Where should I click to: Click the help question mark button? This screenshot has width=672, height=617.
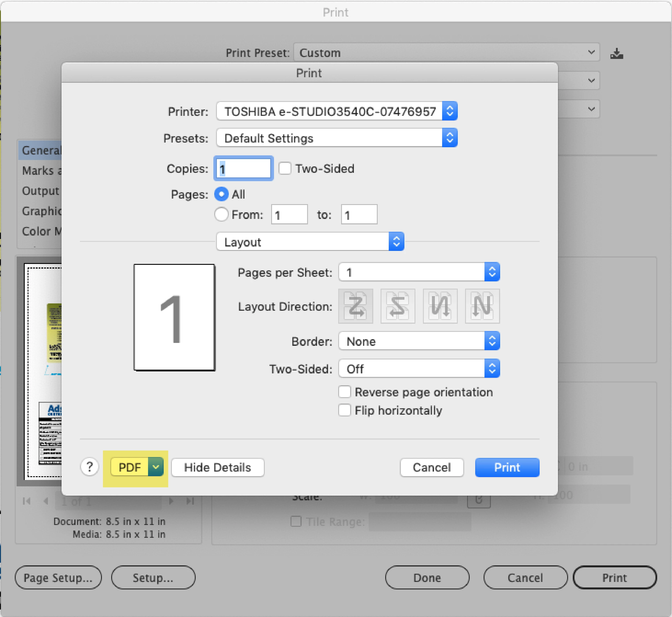[x=90, y=467]
